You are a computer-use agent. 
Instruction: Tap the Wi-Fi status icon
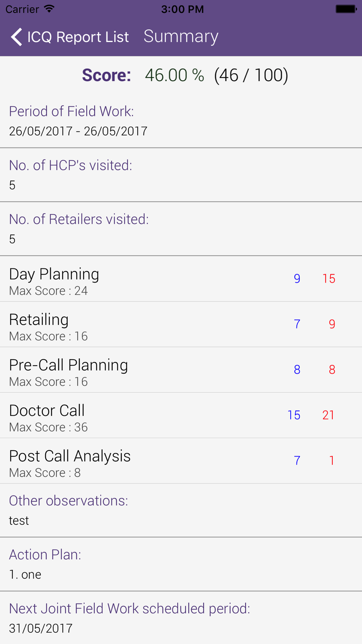point(49,9)
